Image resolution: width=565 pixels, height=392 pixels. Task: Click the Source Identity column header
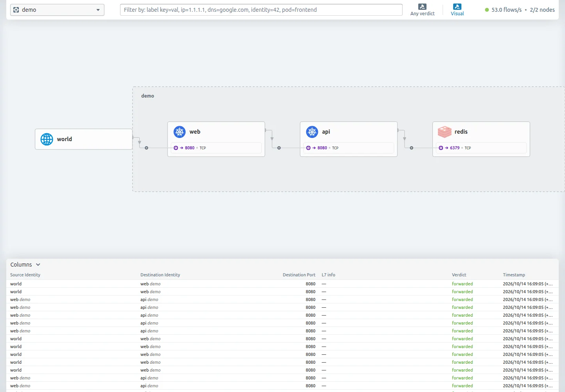tap(25, 275)
